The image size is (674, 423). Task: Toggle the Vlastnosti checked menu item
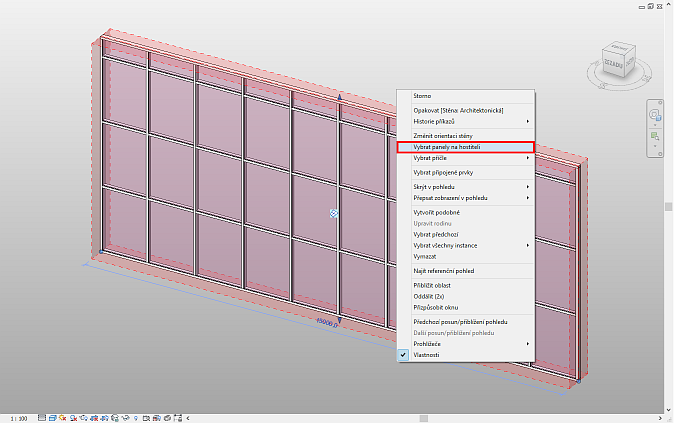click(x=427, y=354)
